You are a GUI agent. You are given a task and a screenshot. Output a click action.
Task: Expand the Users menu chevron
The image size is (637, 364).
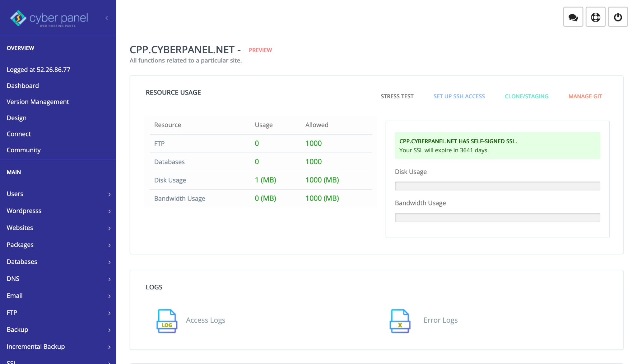click(109, 194)
